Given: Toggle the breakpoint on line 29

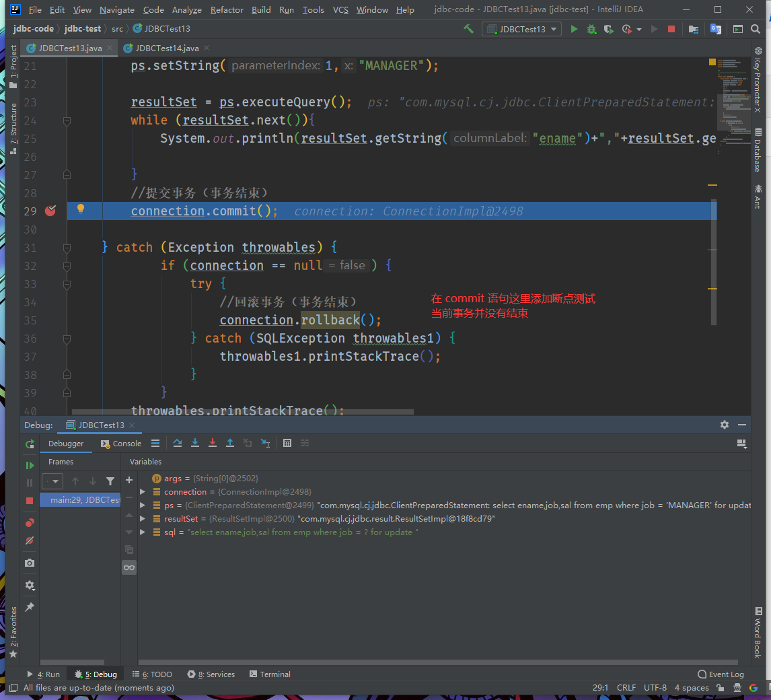Looking at the screenshot, I should pyautogui.click(x=50, y=211).
